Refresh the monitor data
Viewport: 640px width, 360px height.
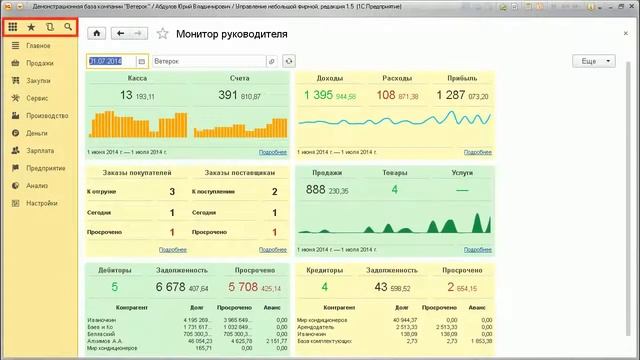[289, 61]
